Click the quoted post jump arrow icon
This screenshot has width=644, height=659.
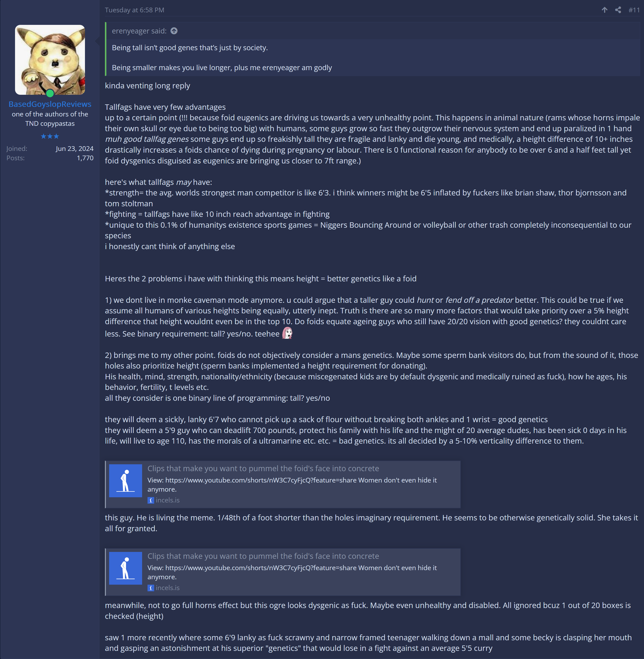[174, 31]
